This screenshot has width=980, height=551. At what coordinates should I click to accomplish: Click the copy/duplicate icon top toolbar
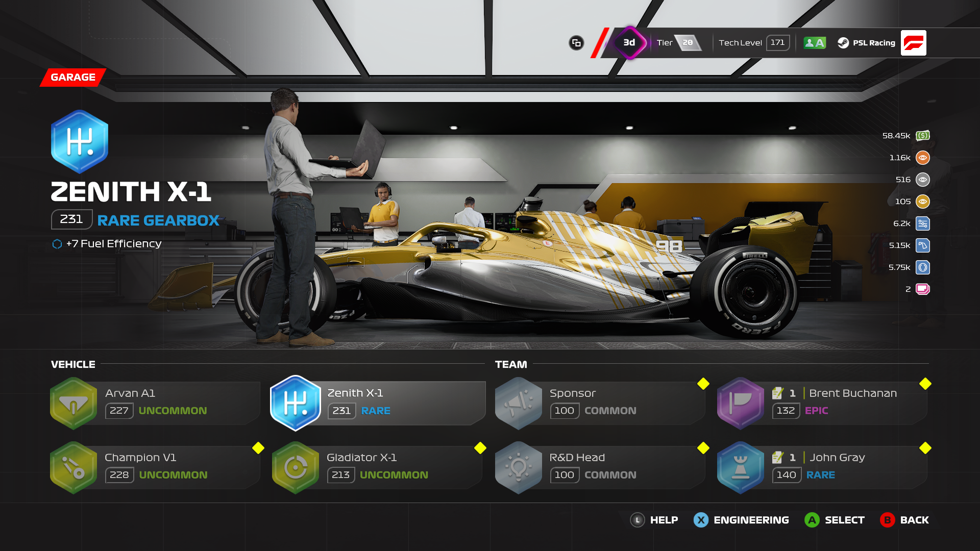pyautogui.click(x=577, y=42)
